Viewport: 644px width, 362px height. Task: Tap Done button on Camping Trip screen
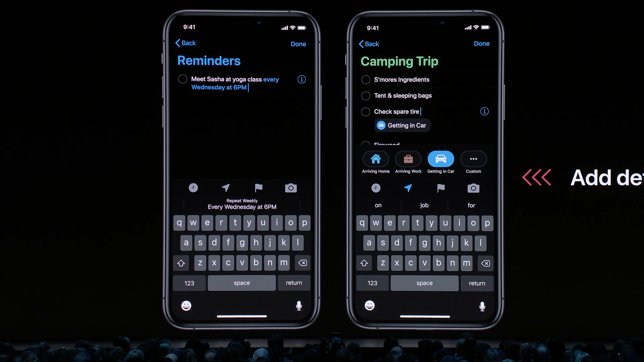tap(481, 43)
